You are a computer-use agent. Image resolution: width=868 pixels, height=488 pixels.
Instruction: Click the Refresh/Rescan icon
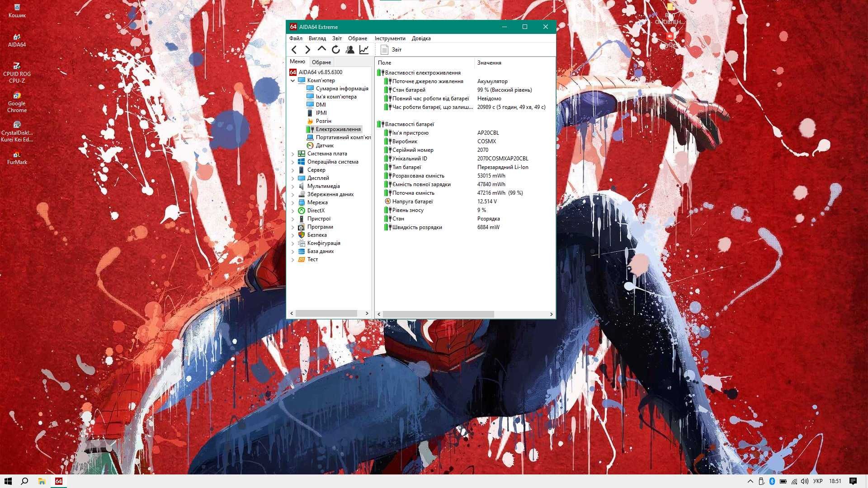pyautogui.click(x=336, y=49)
